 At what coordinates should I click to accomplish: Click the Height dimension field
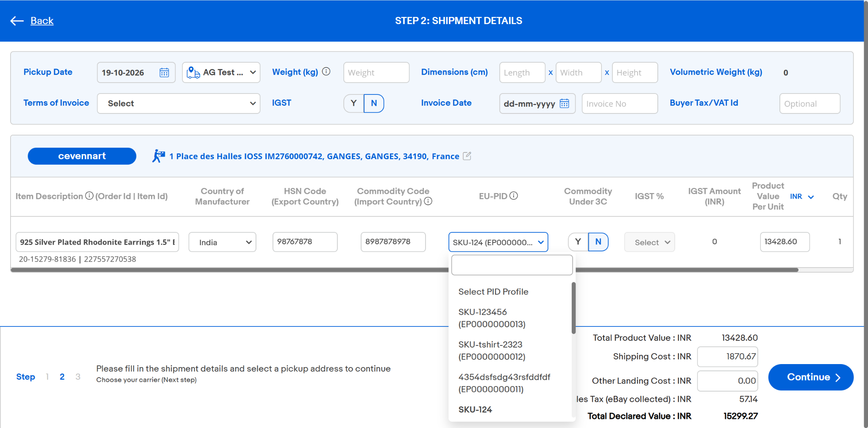point(635,72)
